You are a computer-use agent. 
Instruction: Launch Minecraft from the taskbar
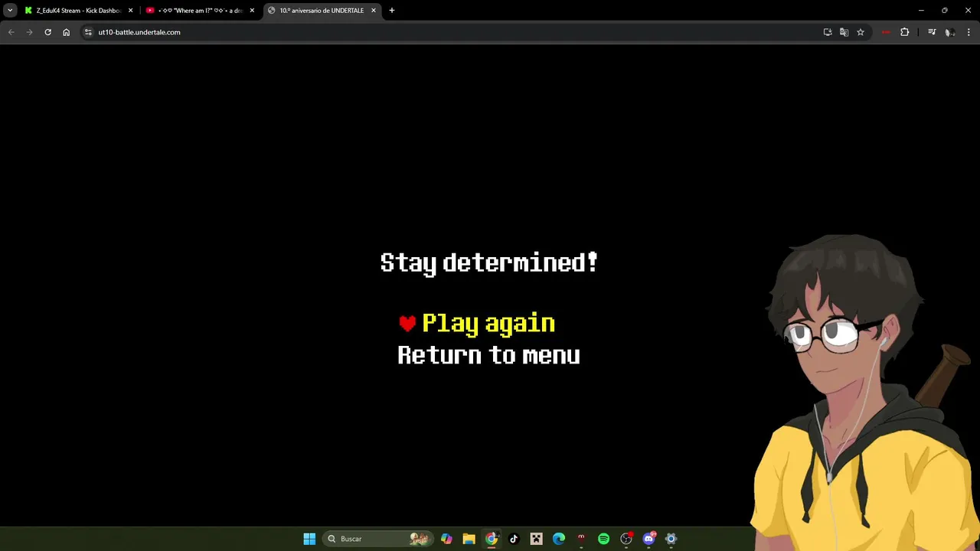pyautogui.click(x=537, y=539)
